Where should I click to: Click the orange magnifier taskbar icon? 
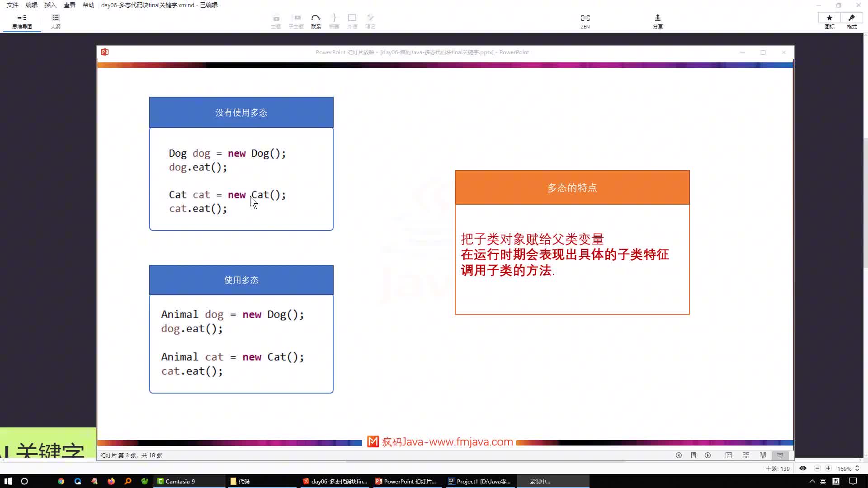pos(128,481)
